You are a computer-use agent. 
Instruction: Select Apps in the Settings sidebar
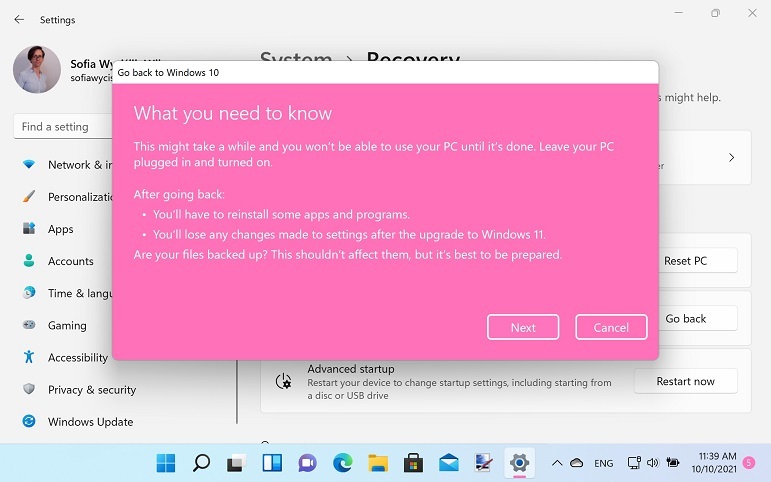(60, 229)
